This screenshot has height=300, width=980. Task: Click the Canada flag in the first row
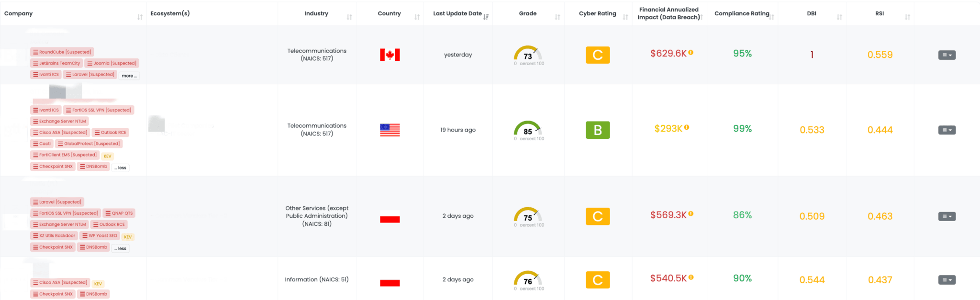coord(390,55)
